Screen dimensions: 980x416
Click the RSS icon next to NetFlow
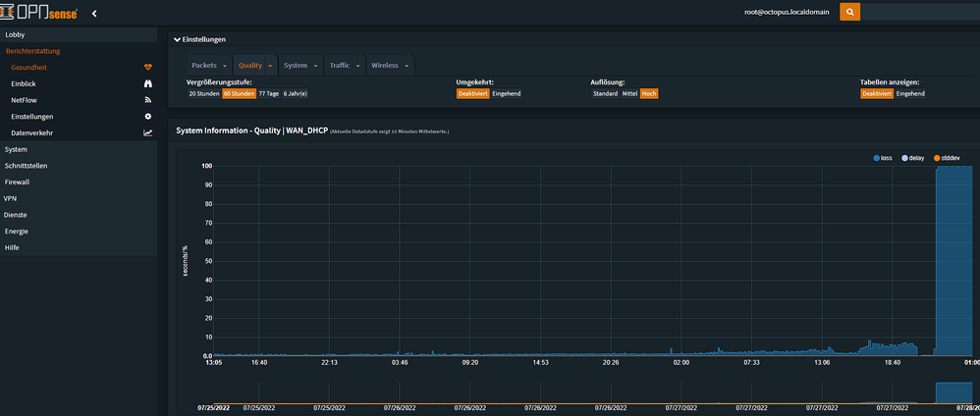(x=148, y=100)
